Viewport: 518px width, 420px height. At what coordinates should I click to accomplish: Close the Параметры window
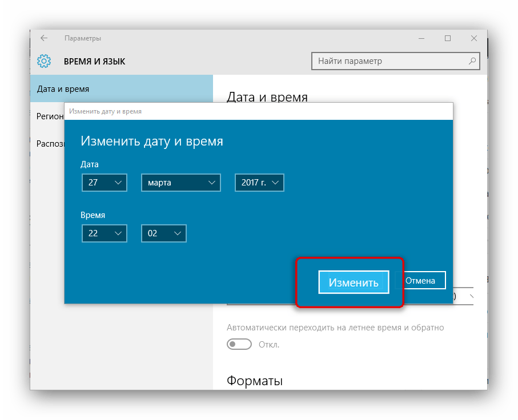click(x=474, y=38)
